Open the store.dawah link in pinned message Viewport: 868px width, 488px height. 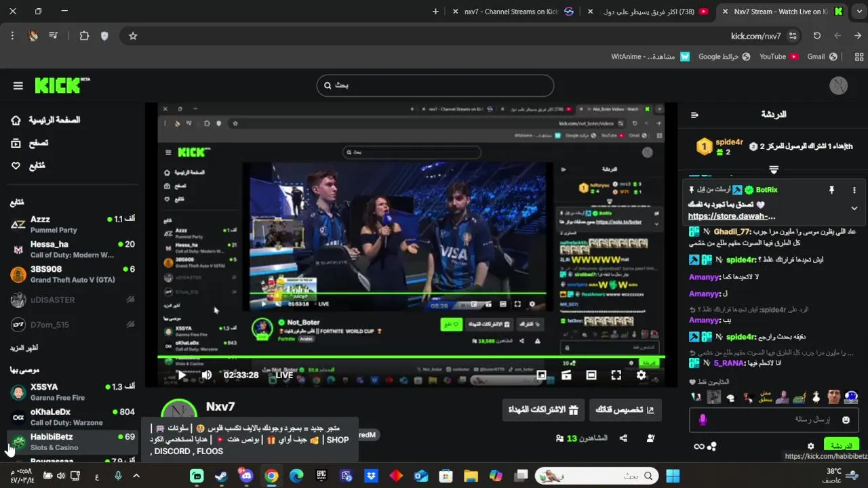[732, 216]
